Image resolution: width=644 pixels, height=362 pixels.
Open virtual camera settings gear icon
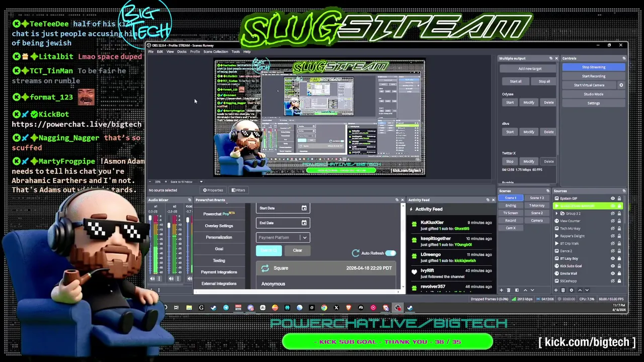click(621, 85)
